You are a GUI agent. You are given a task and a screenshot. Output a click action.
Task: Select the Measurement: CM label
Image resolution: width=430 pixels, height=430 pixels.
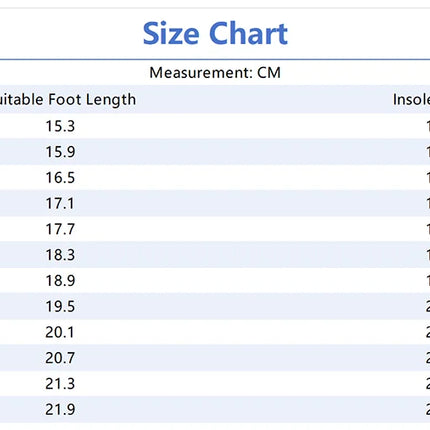(215, 73)
